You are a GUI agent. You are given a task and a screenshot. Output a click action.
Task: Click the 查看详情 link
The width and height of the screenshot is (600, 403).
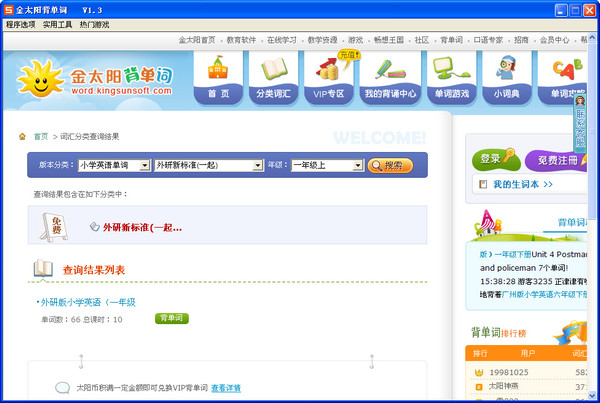pos(226,388)
